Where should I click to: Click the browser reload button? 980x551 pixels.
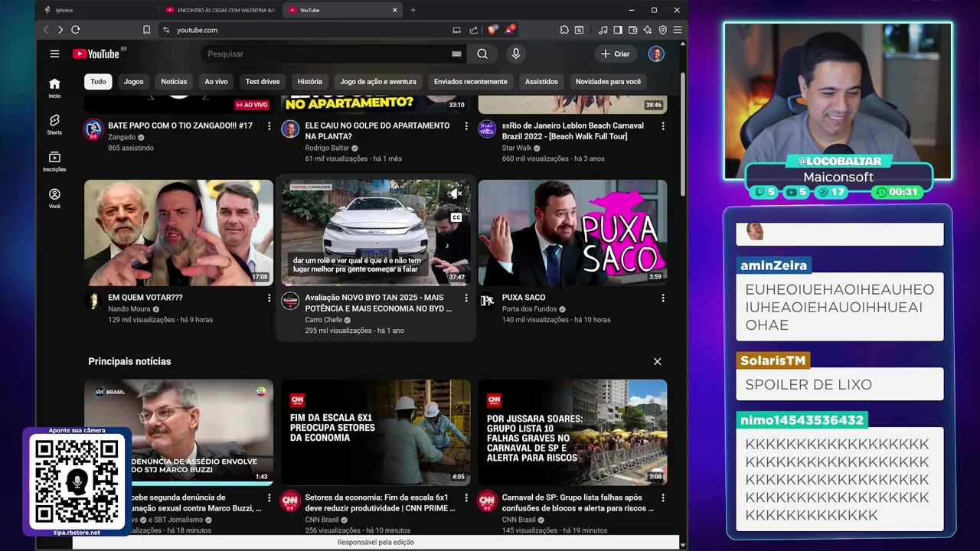pyautogui.click(x=75, y=30)
